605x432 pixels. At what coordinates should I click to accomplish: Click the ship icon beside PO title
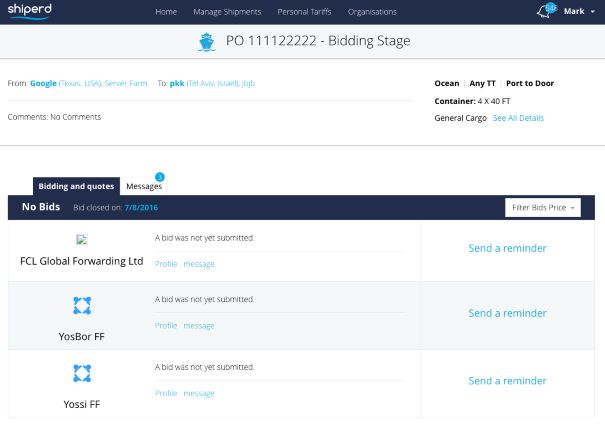(206, 42)
